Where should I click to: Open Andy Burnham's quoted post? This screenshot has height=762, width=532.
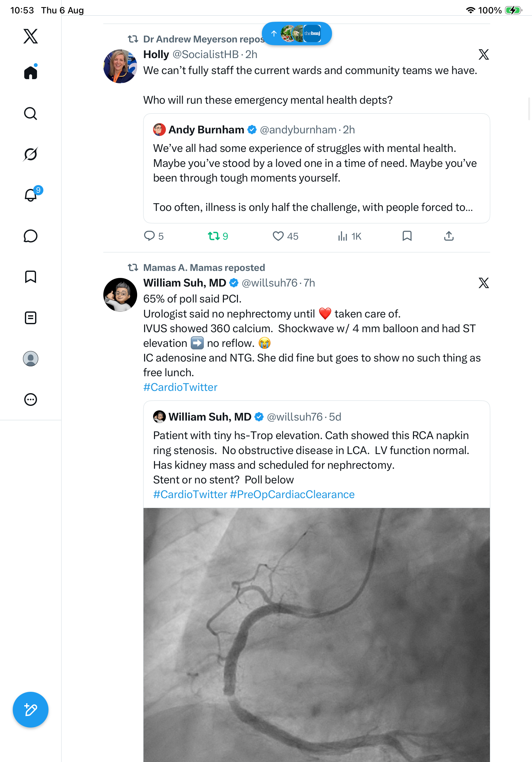pos(317,168)
